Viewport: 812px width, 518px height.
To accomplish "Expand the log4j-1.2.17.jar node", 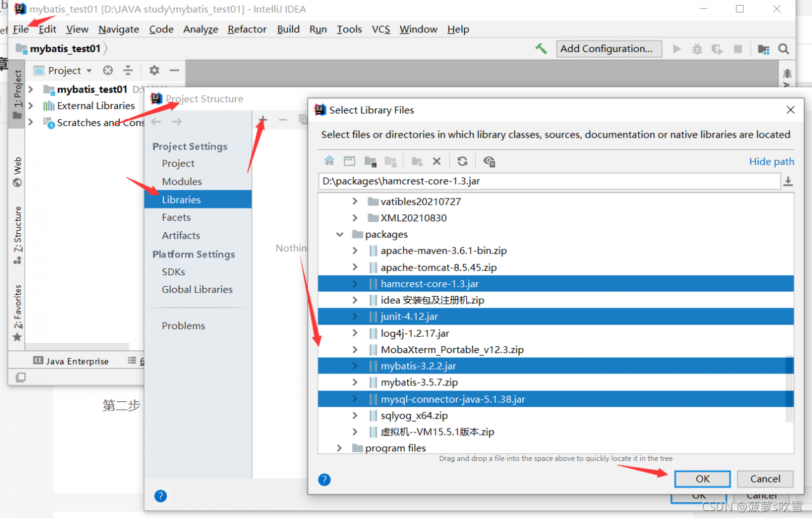I will (355, 333).
